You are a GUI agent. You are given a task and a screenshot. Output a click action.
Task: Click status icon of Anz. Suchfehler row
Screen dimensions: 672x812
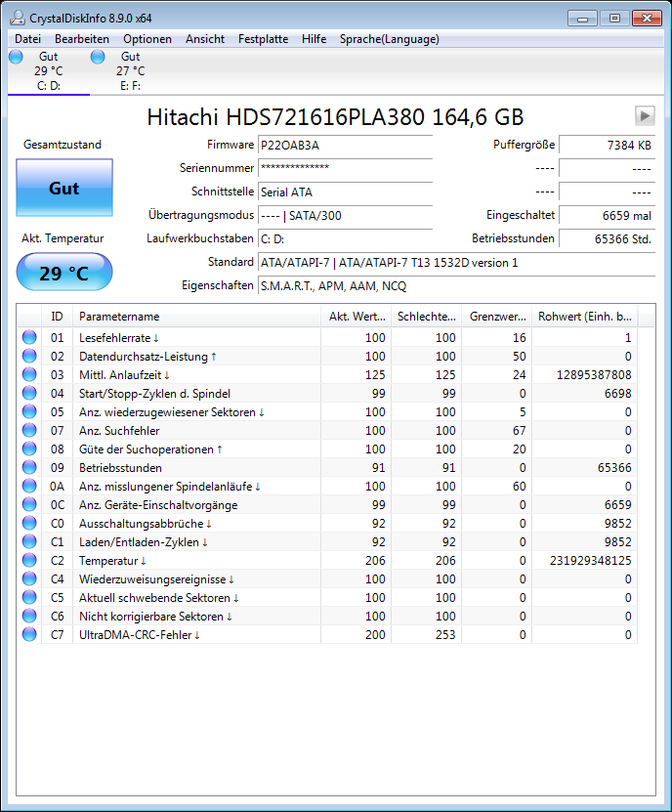pyautogui.click(x=29, y=430)
